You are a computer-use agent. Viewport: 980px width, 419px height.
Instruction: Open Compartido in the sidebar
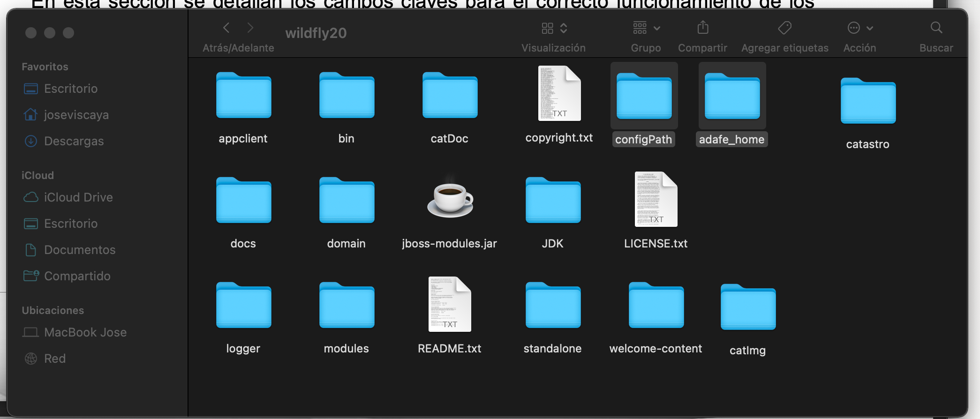[67, 276]
